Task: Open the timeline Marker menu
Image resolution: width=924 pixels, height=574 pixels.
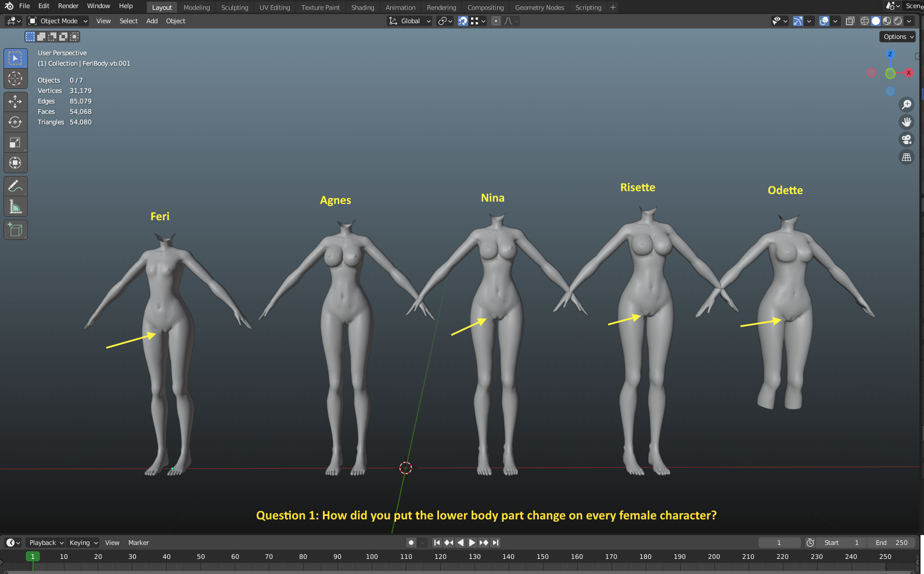Action: (x=139, y=543)
